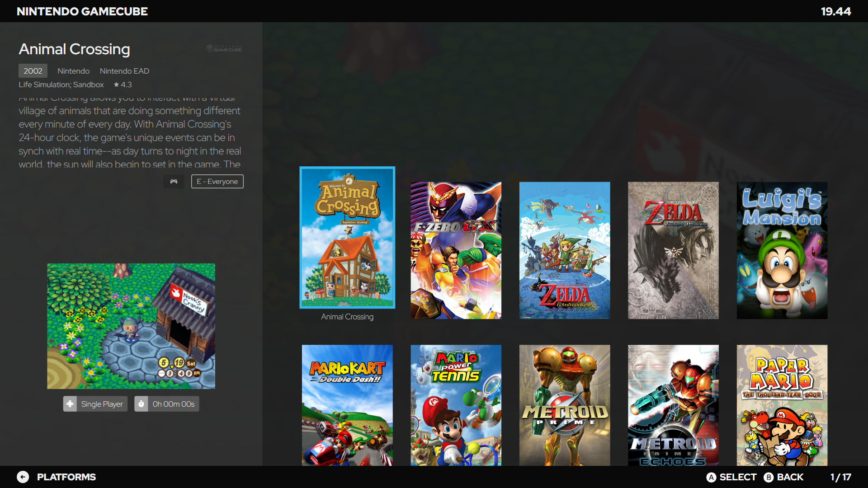Click the Nintendo EAD developer text
The image size is (868, 488).
(x=124, y=71)
